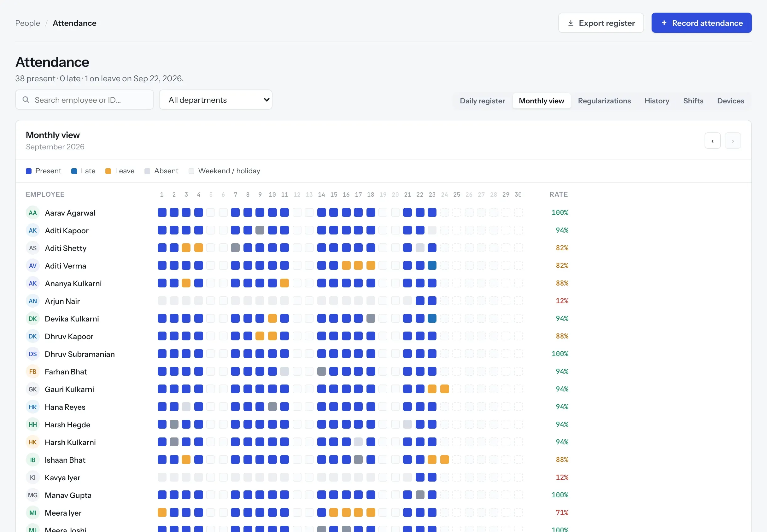Click Meera Iyer's 71% rate
Screen dimensions: 767x532
(562, 513)
